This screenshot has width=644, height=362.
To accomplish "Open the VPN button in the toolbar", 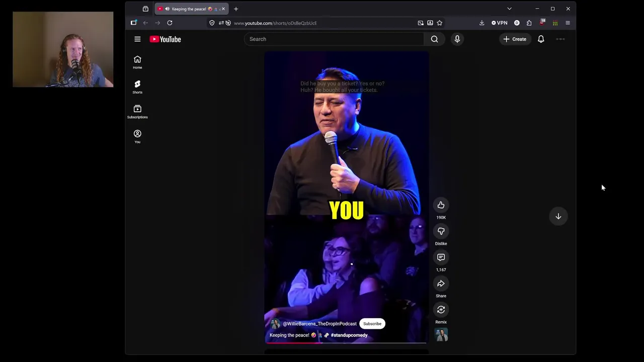I will click(500, 23).
